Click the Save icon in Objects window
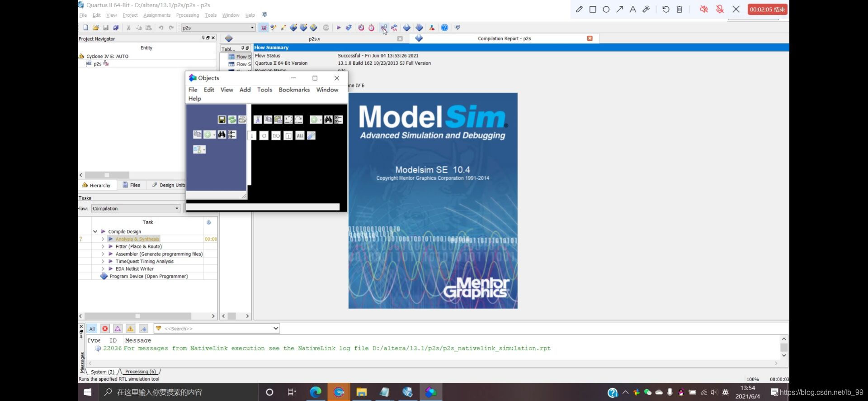Screen dimensions: 868x401 (x=222, y=119)
